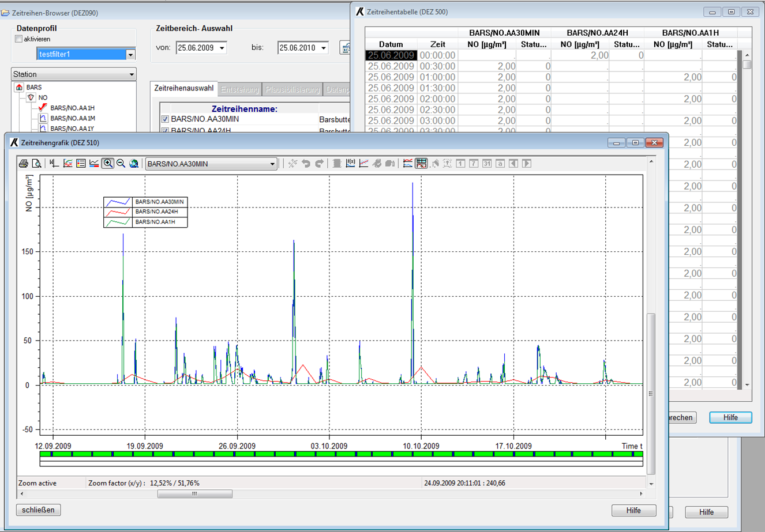This screenshot has height=532, width=765.
Task: Uncheck the BARS/NO.AA30MIN series checkbox
Action: (165, 119)
